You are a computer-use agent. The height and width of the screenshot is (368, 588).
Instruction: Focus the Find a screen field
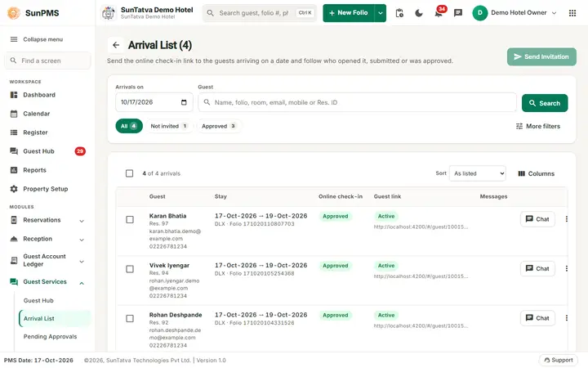(x=47, y=61)
